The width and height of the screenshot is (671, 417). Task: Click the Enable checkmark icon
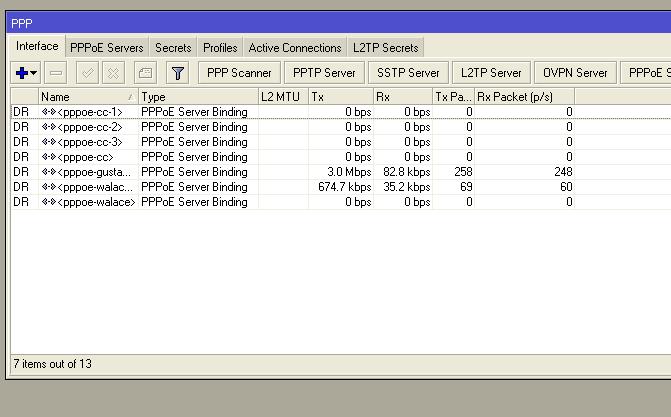(87, 73)
